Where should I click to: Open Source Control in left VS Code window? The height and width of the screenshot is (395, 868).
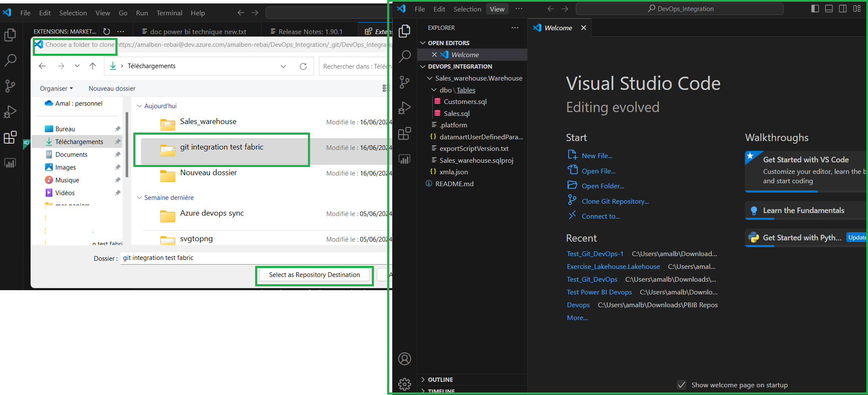[x=10, y=86]
